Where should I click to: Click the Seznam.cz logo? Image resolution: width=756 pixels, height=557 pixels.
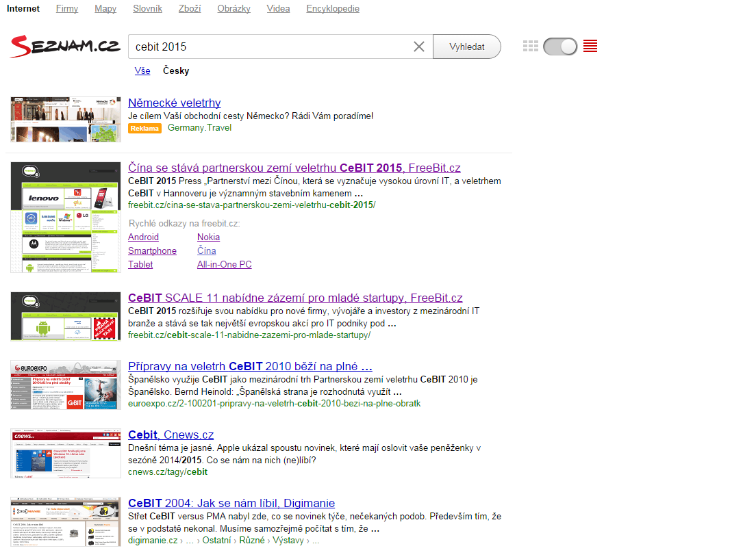pos(65,47)
